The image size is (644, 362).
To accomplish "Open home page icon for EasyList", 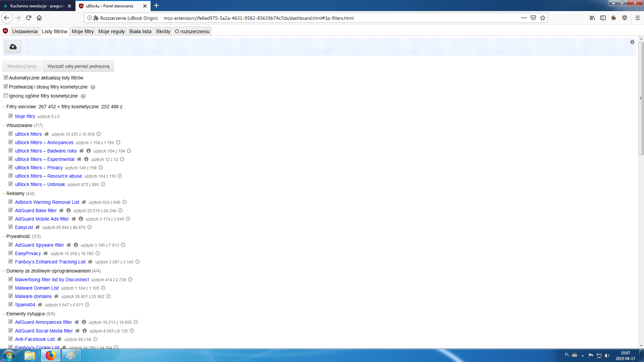I will 38,227.
